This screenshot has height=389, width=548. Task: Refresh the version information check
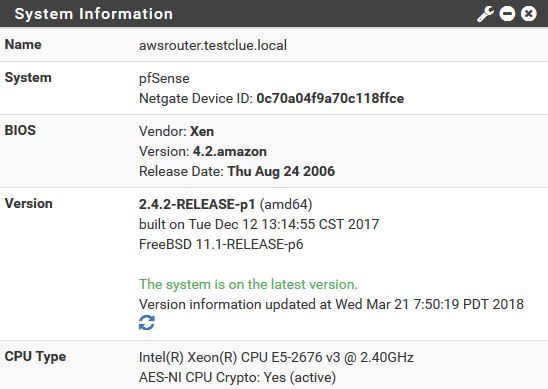[147, 323]
